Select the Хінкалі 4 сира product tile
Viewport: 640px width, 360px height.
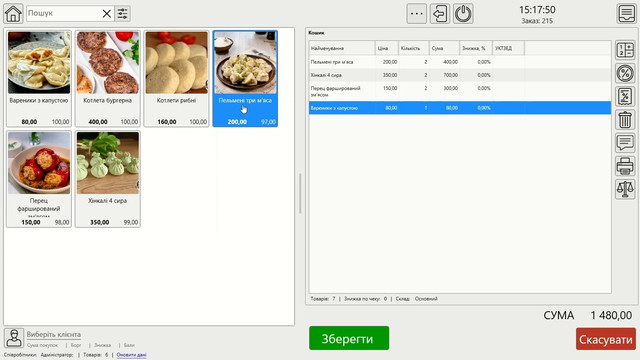(108, 179)
